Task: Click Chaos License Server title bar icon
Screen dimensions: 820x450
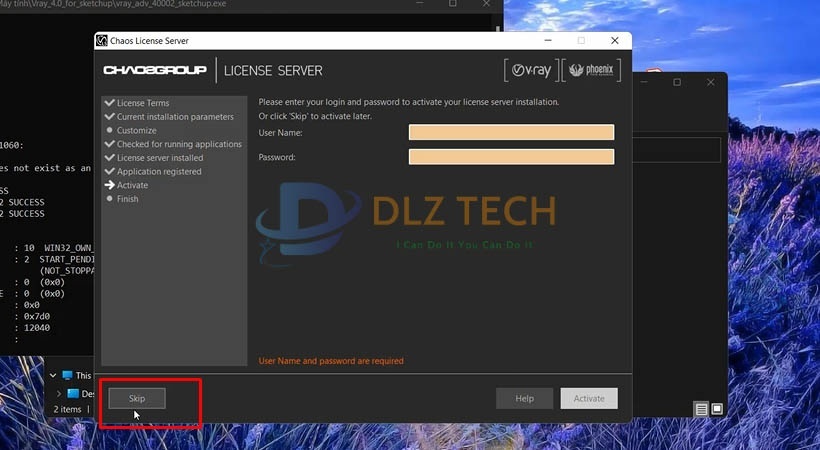Action: click(102, 40)
